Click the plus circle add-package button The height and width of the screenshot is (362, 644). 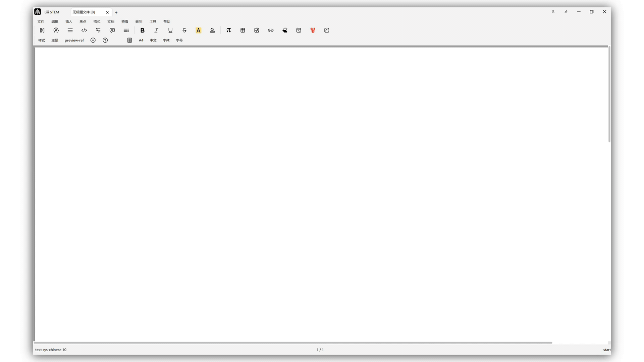click(93, 40)
